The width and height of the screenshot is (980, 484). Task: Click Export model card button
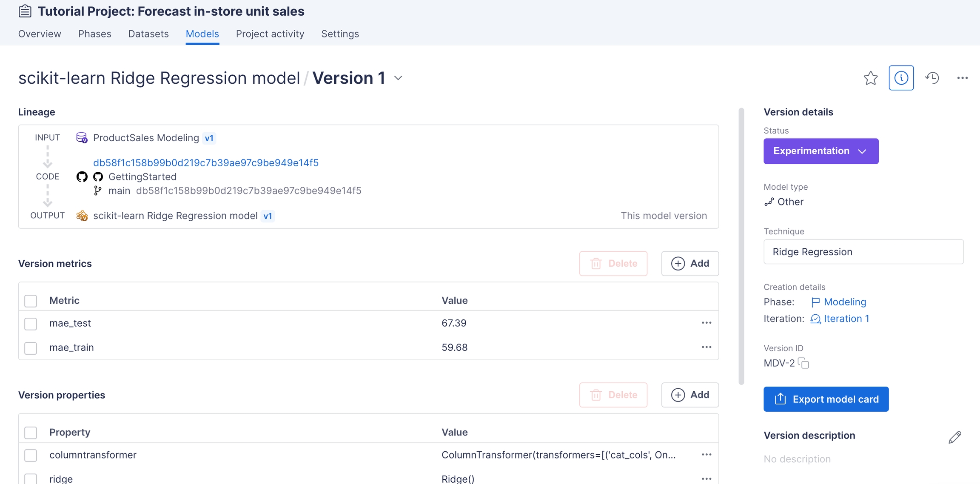(826, 399)
